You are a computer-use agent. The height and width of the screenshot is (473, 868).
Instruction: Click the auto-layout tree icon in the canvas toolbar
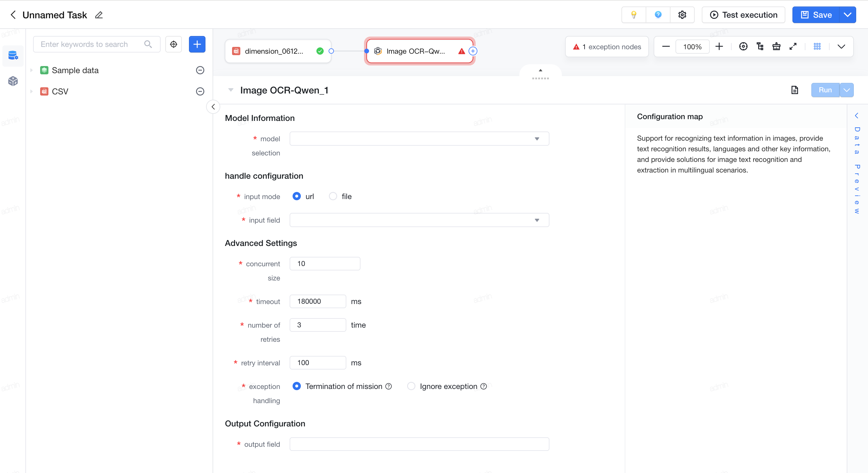(760, 47)
